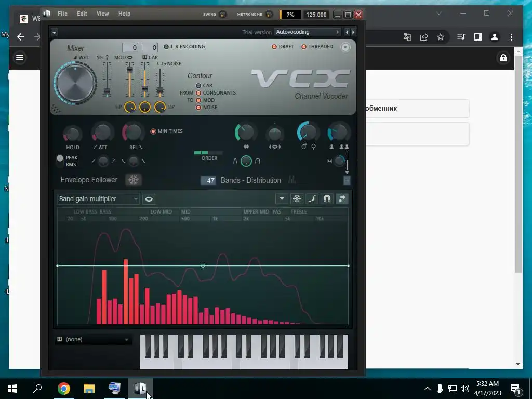Open the Autovocoding preset selector
Screen dimensions: 532x399
[308, 32]
